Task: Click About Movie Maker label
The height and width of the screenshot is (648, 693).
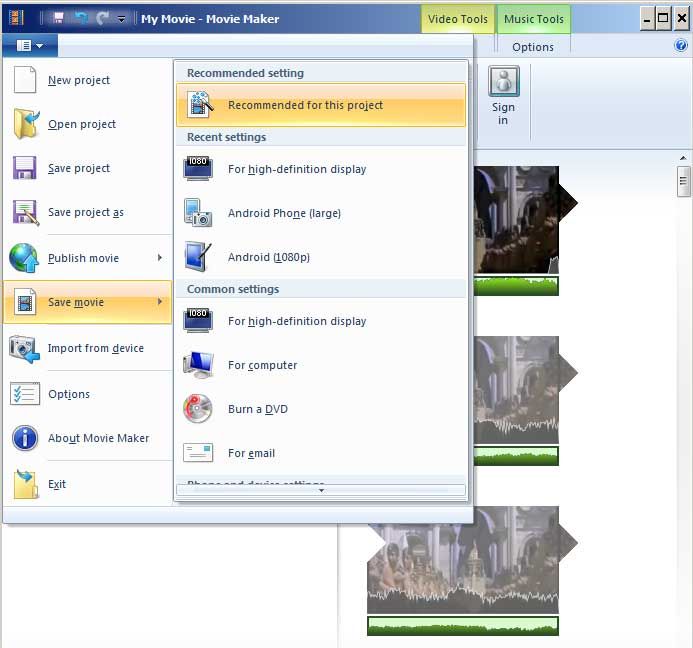Action: pyautogui.click(x=99, y=438)
